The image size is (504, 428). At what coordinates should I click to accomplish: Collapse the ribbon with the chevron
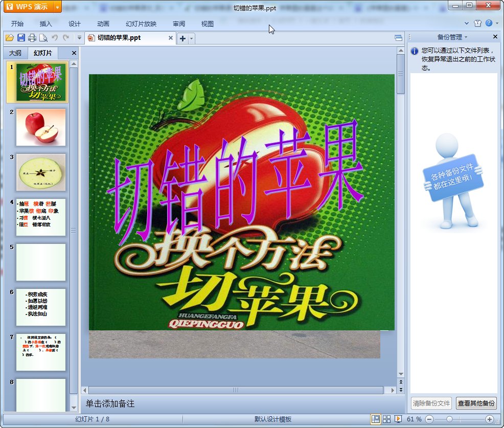click(x=467, y=23)
